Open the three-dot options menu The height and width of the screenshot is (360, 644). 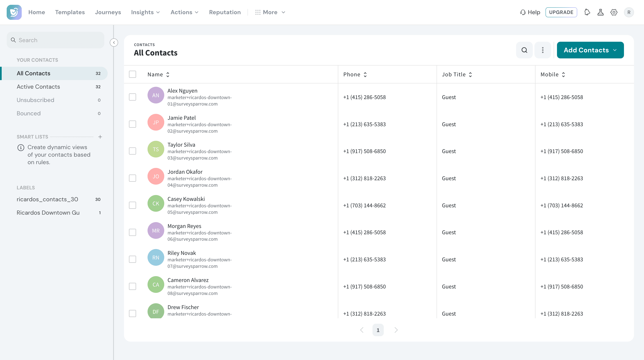point(543,50)
